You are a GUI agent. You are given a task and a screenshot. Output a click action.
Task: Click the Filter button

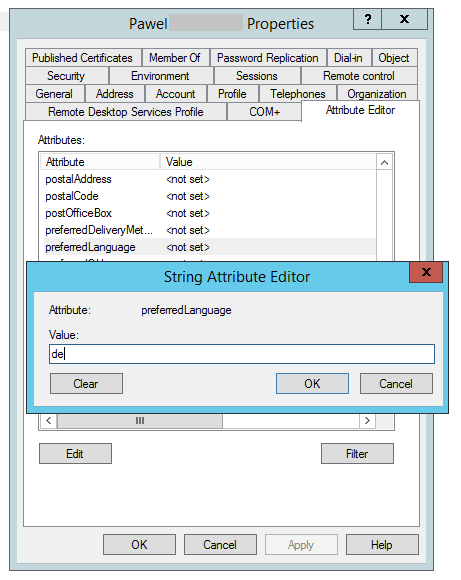pos(357,453)
